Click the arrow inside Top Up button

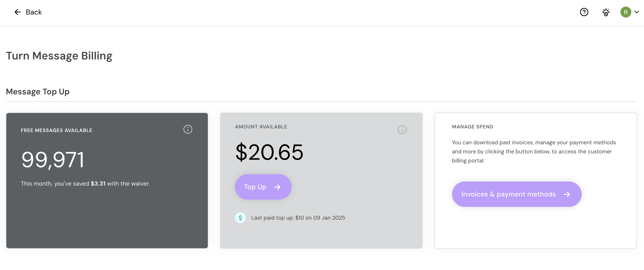click(x=277, y=187)
